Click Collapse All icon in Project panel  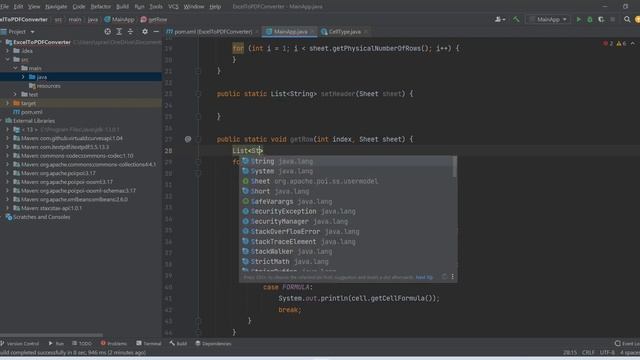(130, 31)
